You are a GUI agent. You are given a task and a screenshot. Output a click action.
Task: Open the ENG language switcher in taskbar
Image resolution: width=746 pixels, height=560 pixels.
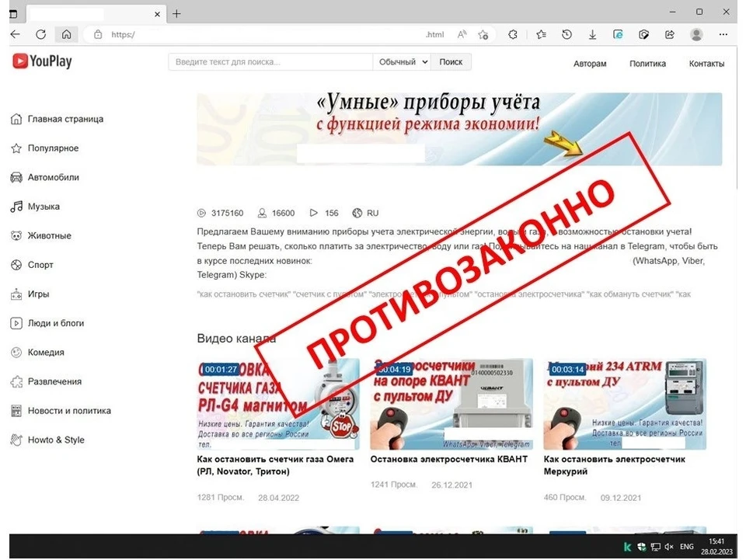point(686,547)
